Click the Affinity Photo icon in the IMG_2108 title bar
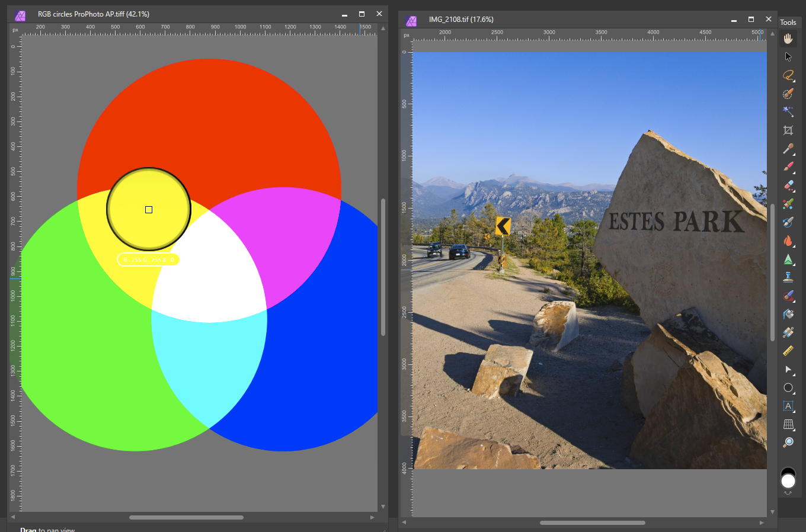This screenshot has width=806, height=532. coord(411,21)
